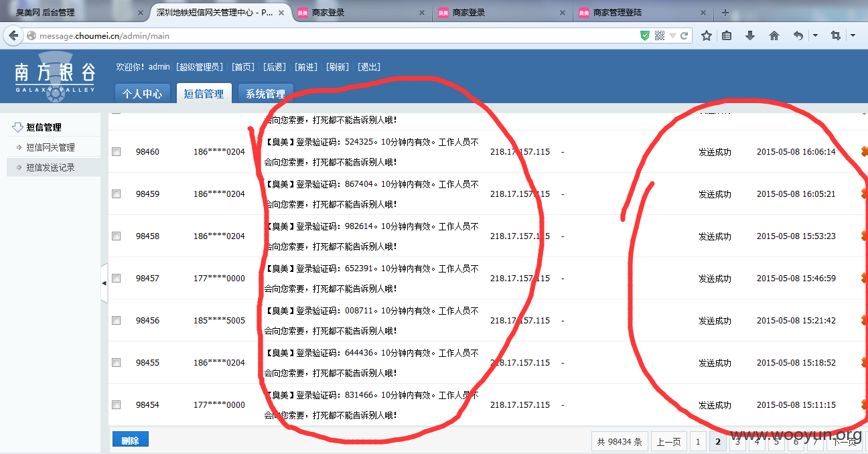
Task: Open the 短信管理 tab
Action: [204, 94]
